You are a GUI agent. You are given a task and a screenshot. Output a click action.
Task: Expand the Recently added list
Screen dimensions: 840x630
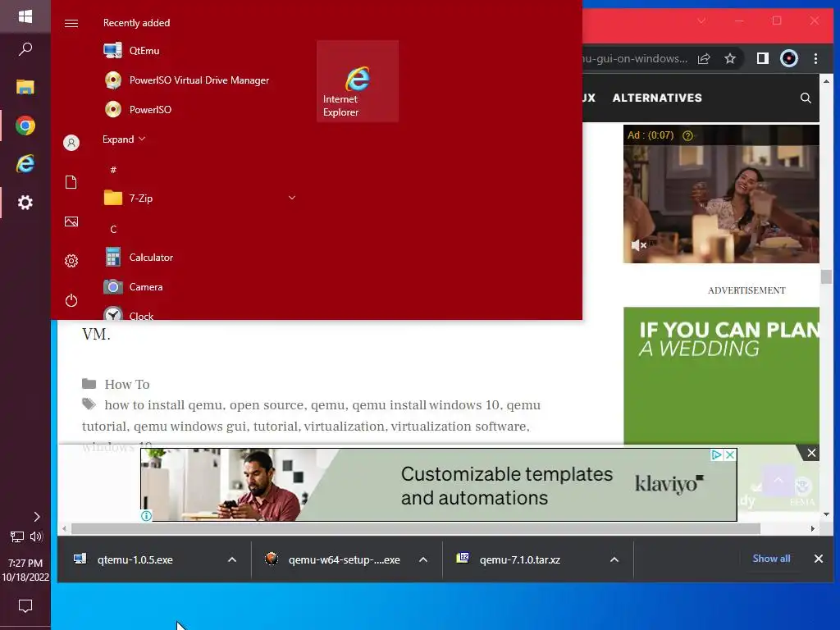124,139
